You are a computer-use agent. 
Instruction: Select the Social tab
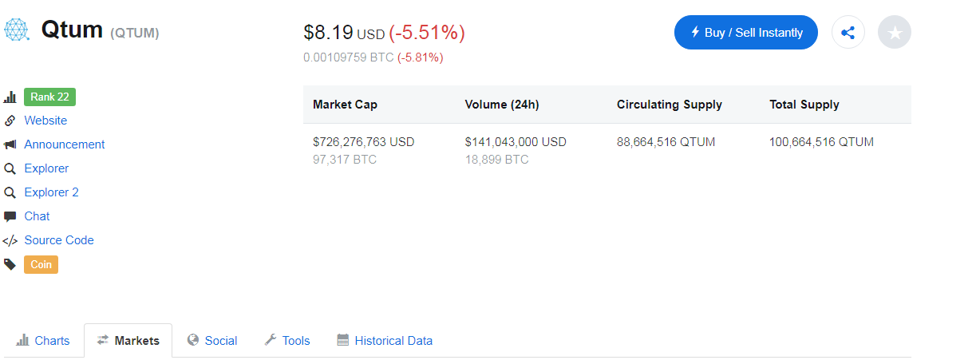coord(212,341)
